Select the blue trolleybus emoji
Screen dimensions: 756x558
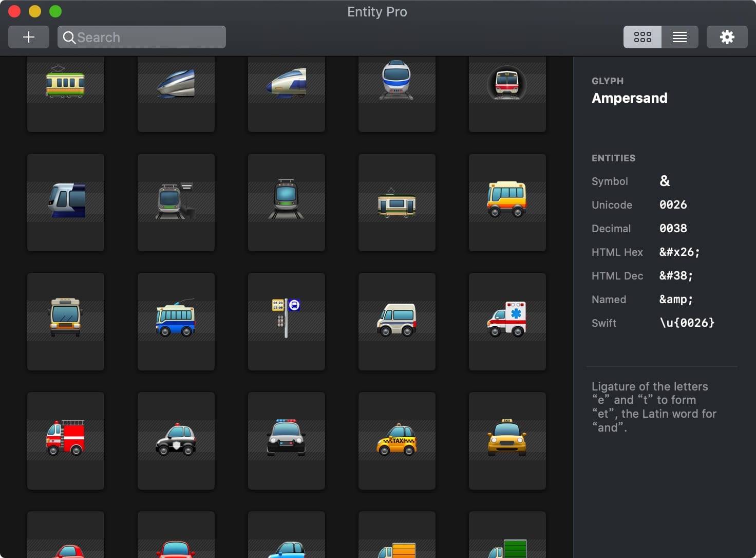[x=176, y=322]
